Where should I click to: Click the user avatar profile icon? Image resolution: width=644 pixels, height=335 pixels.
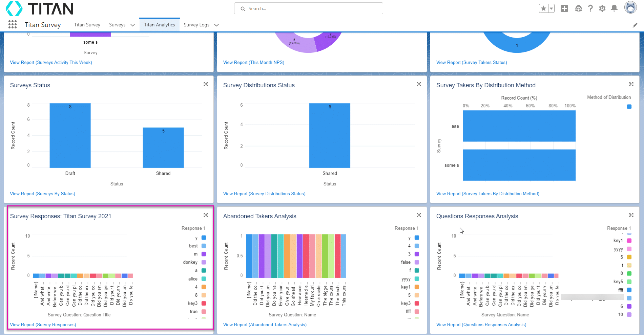[630, 8]
